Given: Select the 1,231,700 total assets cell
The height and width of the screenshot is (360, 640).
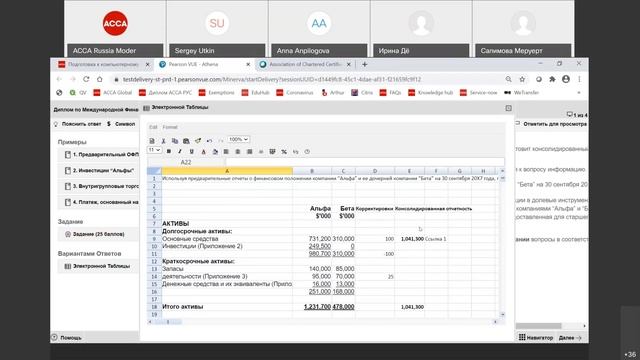Looking at the screenshot, I should (x=312, y=307).
